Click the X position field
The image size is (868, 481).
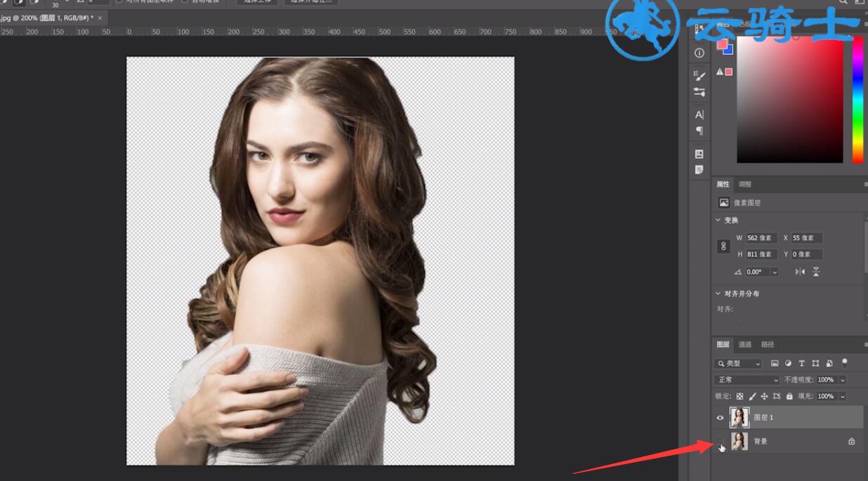(806, 238)
